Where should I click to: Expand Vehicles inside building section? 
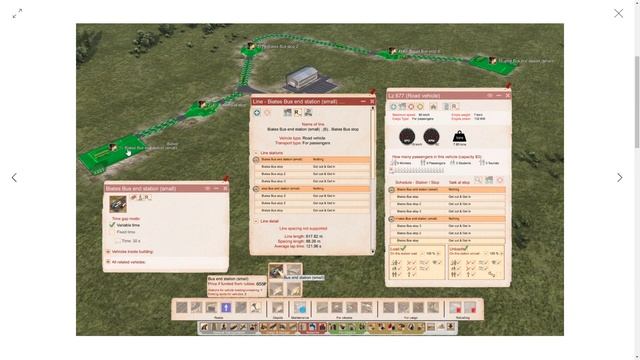pyautogui.click(x=108, y=252)
